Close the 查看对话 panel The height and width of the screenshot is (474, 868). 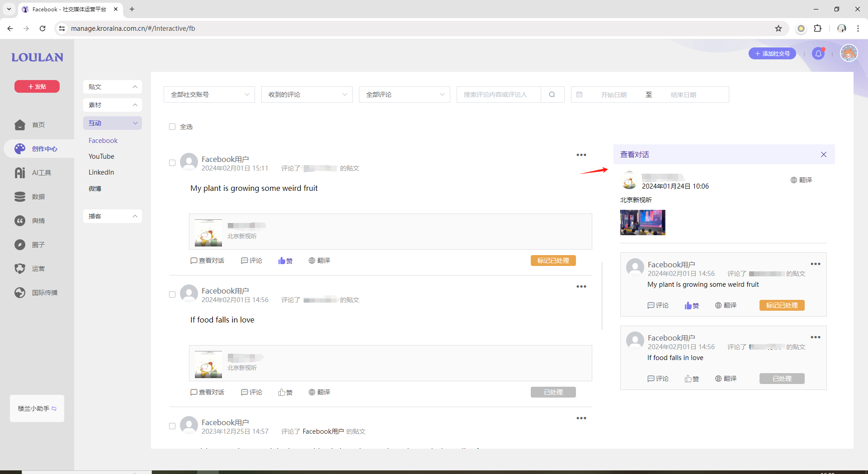[x=824, y=155]
